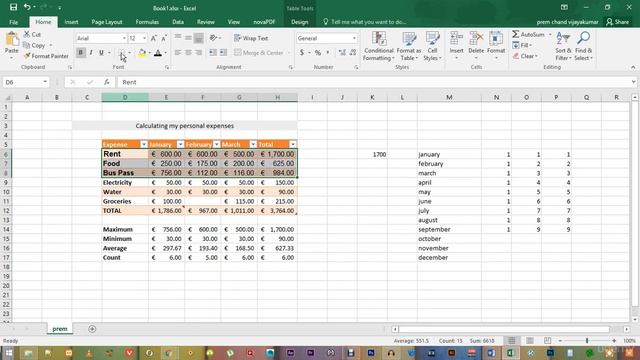Image resolution: width=640 pixels, height=360 pixels.
Task: Click the Share button
Action: pyautogui.click(x=618, y=22)
